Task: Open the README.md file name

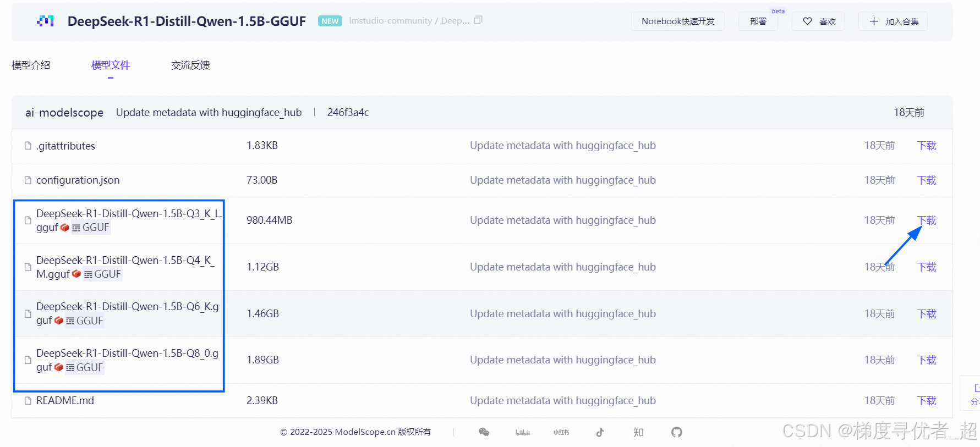Action: (65, 401)
